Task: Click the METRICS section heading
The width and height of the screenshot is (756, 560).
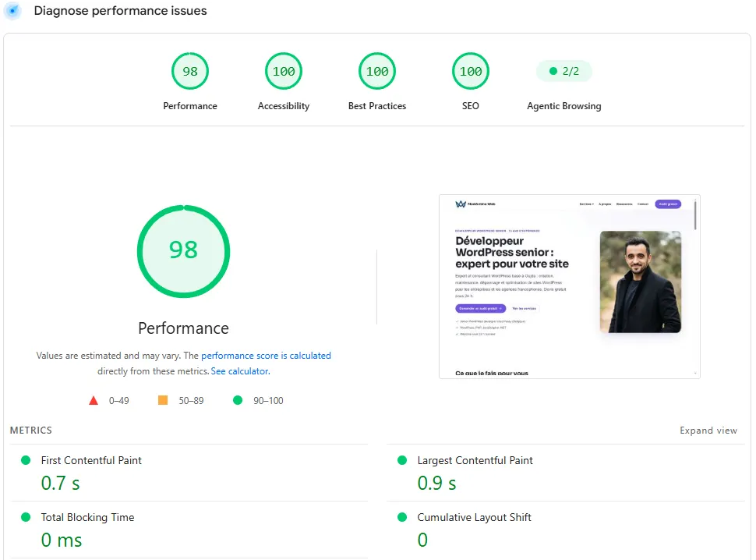Action: pyautogui.click(x=31, y=431)
